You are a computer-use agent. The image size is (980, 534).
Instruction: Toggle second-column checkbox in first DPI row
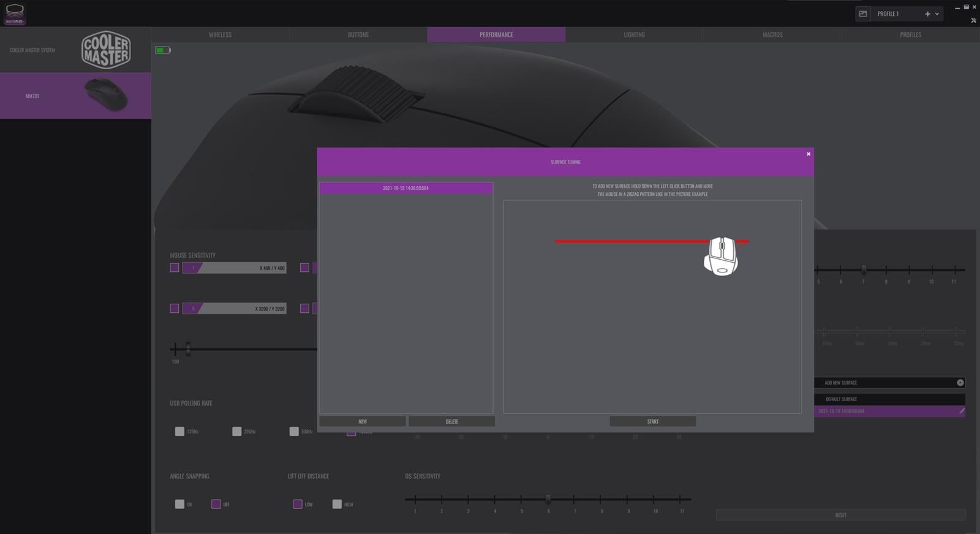point(304,268)
